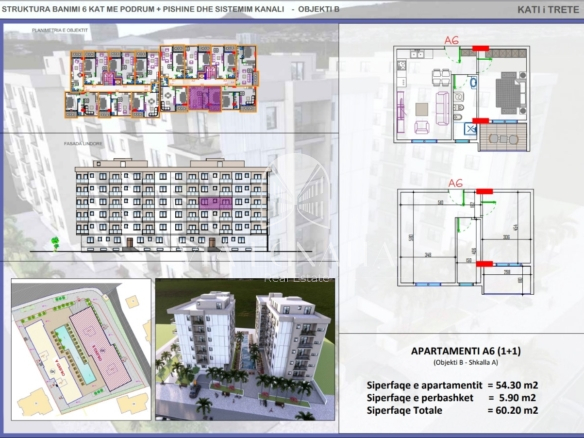
Task: Select the pink hatched building in site plan
Action: point(100,349)
